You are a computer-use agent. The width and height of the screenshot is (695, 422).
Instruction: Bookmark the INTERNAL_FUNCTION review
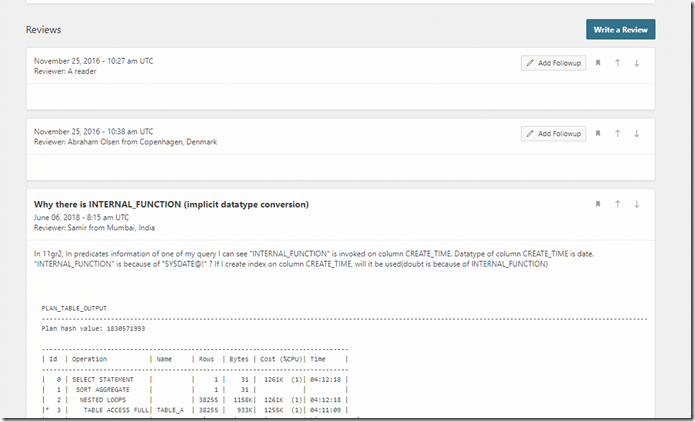[x=598, y=204]
